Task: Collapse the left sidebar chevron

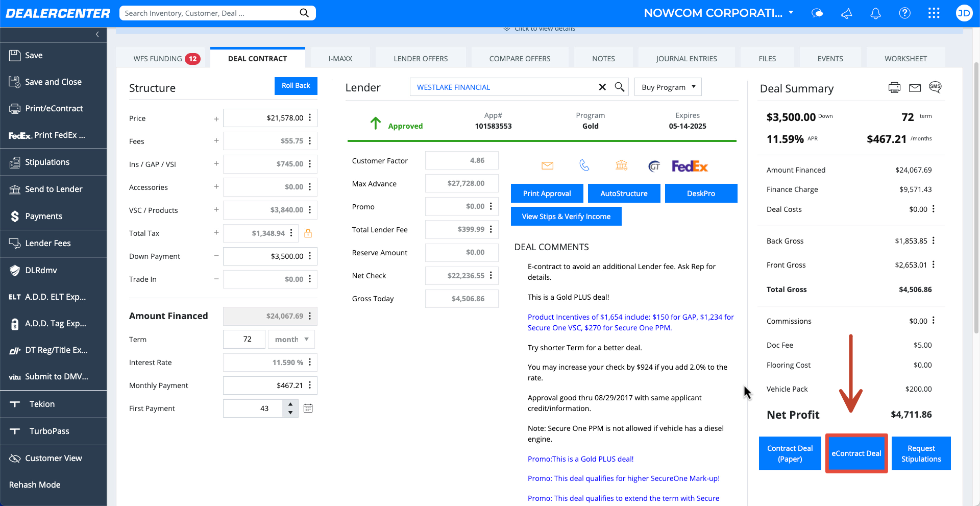Action: click(x=97, y=34)
